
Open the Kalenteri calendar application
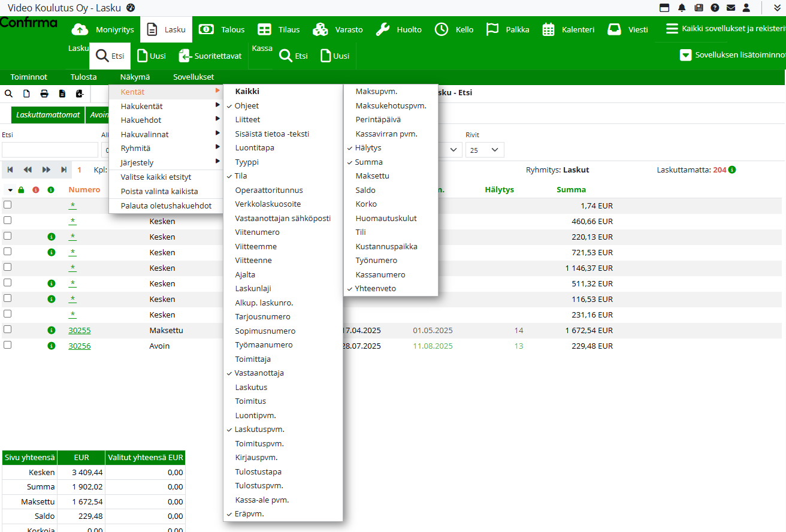click(x=568, y=29)
